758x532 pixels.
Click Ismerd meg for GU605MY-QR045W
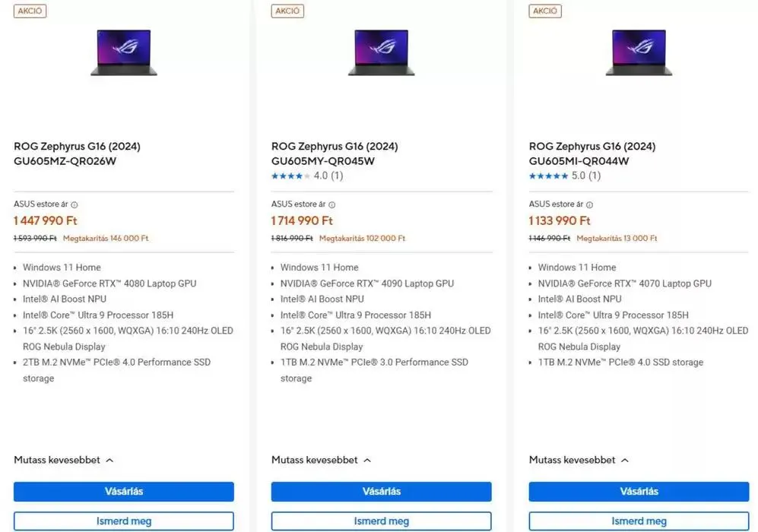tap(381, 521)
